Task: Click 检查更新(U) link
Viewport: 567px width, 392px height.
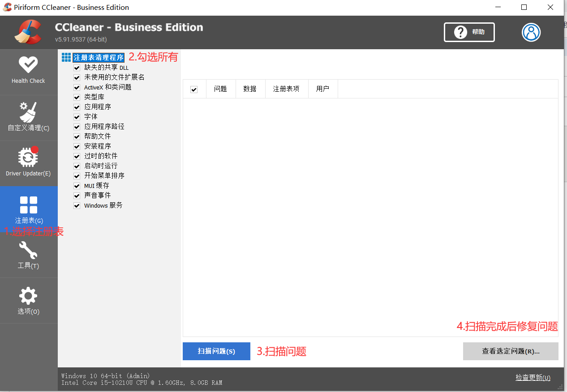Action: click(533, 378)
